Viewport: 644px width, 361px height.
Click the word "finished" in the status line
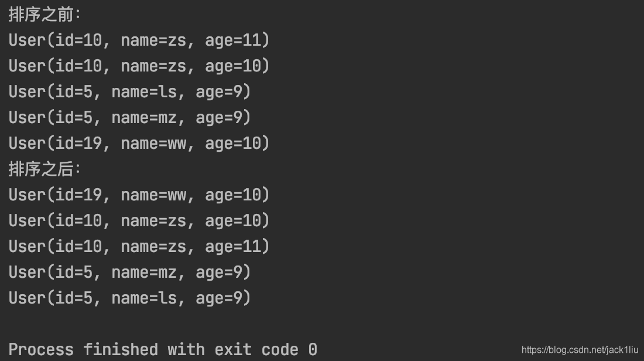(120, 350)
